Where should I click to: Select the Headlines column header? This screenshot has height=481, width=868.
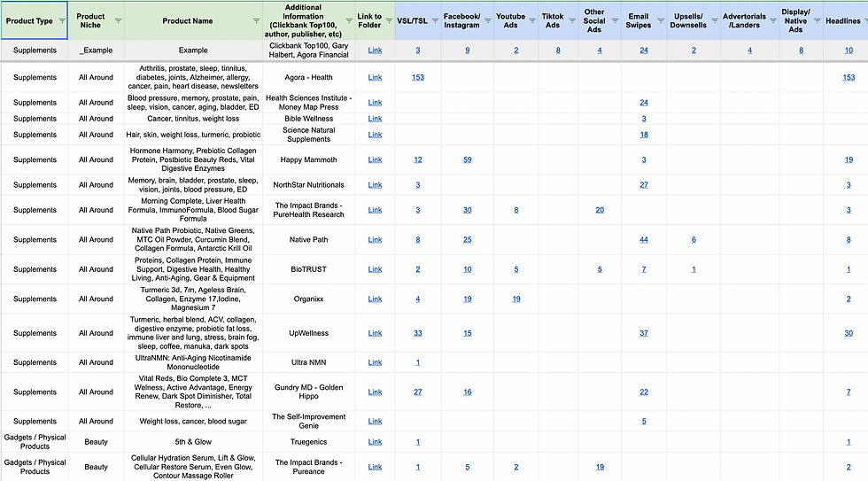click(847, 20)
